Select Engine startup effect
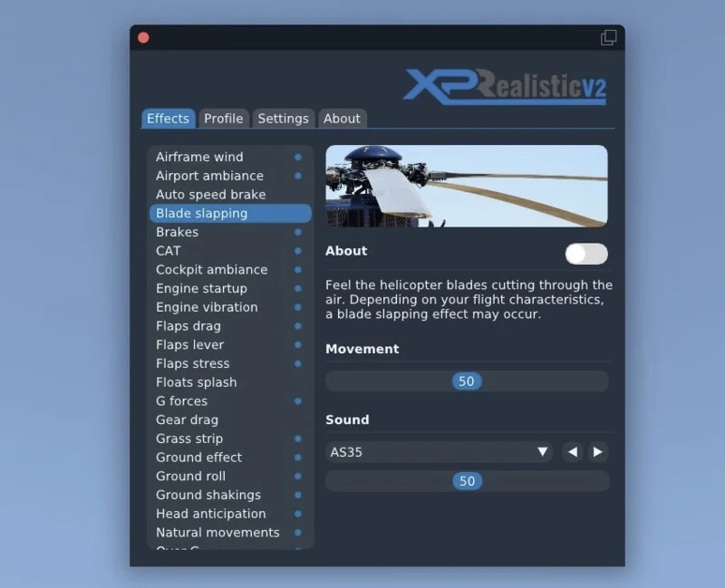 230,288
